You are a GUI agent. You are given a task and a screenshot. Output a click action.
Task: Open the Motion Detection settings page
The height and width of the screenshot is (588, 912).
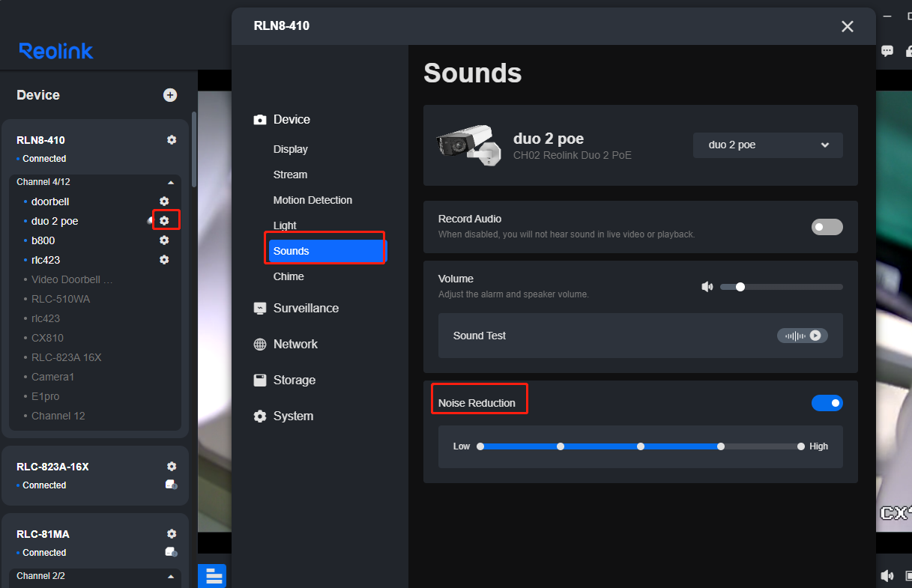point(312,200)
